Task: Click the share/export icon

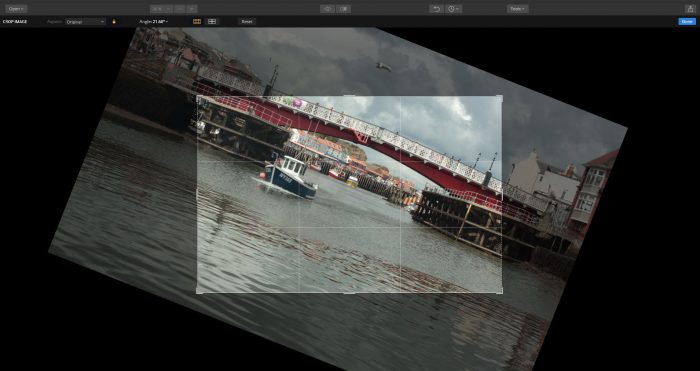Action: (x=690, y=9)
